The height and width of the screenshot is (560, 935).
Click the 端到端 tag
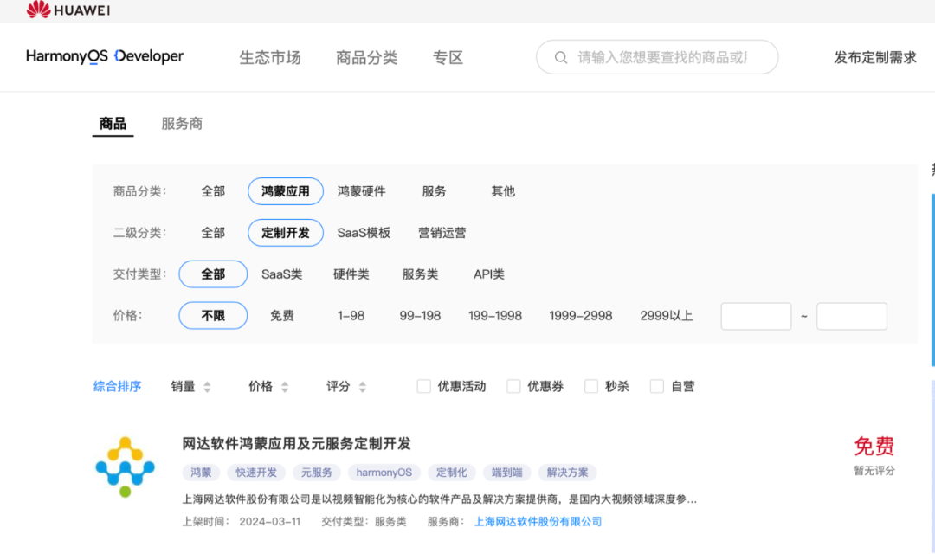click(506, 473)
